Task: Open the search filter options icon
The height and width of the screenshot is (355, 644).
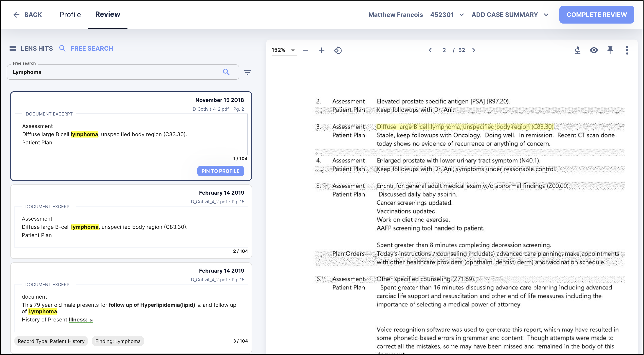Action: (x=248, y=72)
